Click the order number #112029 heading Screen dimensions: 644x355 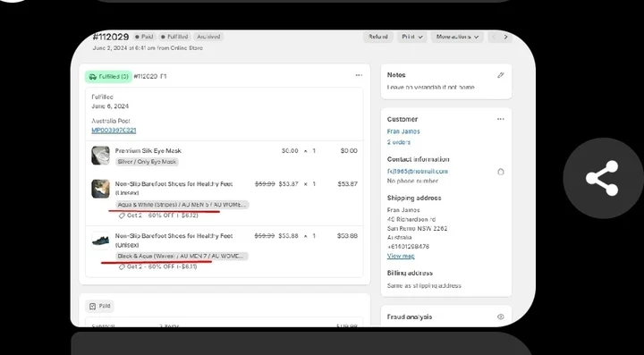coord(111,37)
